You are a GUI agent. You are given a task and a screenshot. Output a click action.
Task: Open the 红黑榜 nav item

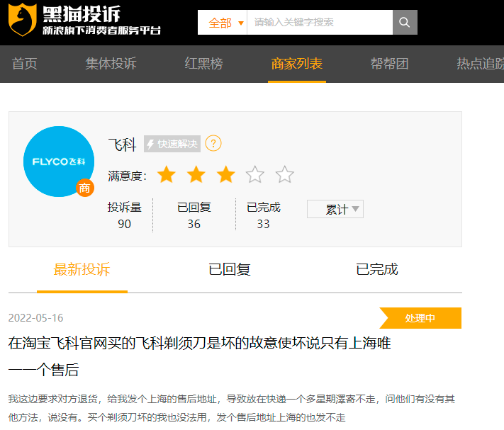203,64
